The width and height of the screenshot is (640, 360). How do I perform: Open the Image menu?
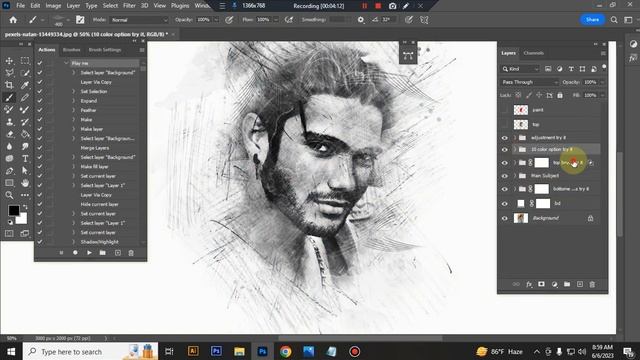(x=53, y=6)
